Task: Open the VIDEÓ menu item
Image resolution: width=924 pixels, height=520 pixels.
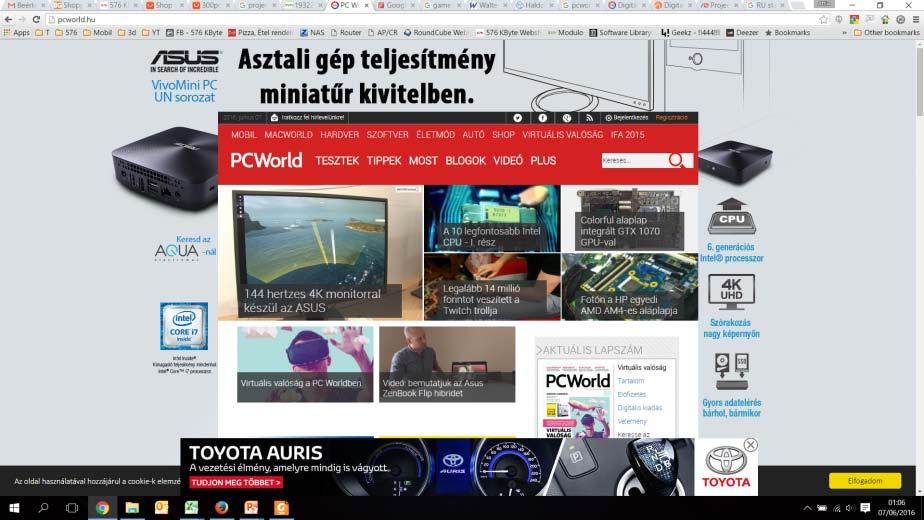Action: tap(508, 160)
